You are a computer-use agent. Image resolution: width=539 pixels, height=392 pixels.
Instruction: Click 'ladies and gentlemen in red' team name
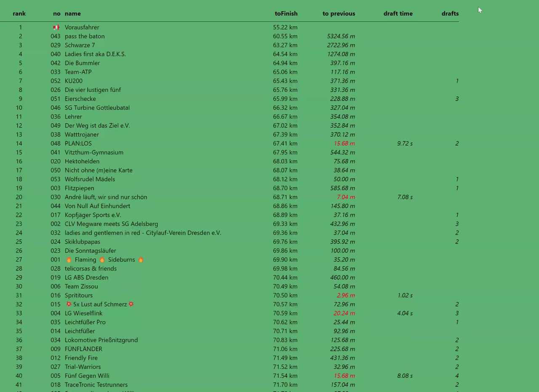(143, 233)
